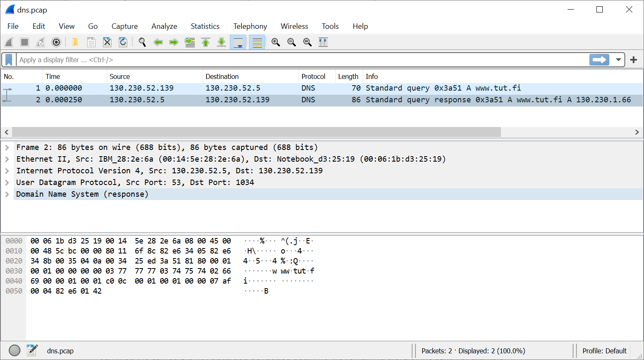Edit capture file comments via pencil icon
The image size is (644, 360).
pyautogui.click(x=32, y=350)
